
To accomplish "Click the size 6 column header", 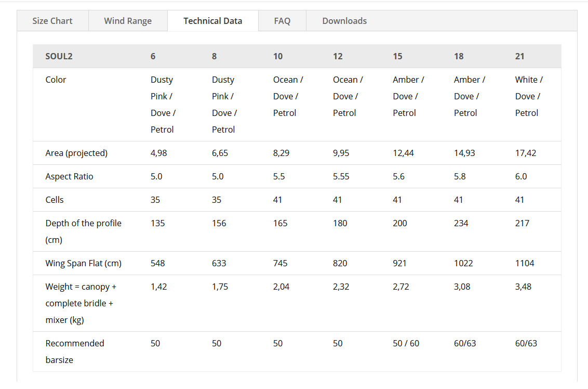I will (153, 56).
